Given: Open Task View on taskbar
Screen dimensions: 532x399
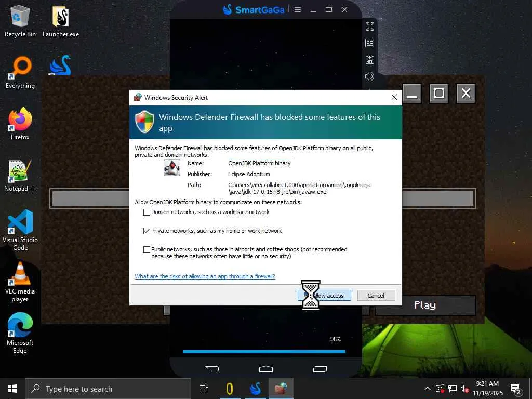Looking at the screenshot, I should click(204, 389).
